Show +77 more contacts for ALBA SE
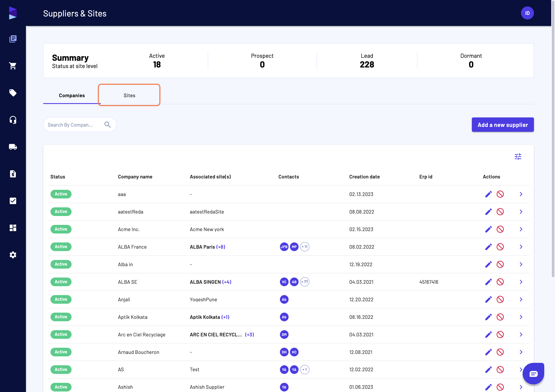This screenshot has height=392, width=555. click(x=304, y=282)
